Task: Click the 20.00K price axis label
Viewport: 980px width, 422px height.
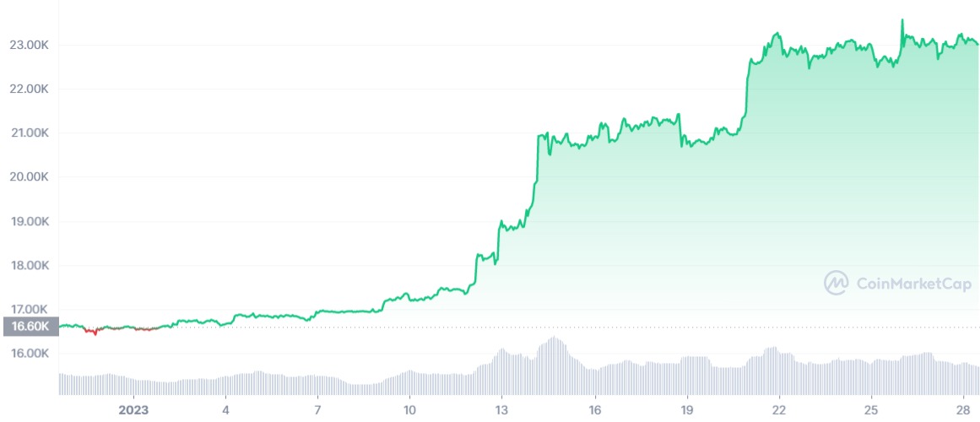Action: (x=30, y=177)
